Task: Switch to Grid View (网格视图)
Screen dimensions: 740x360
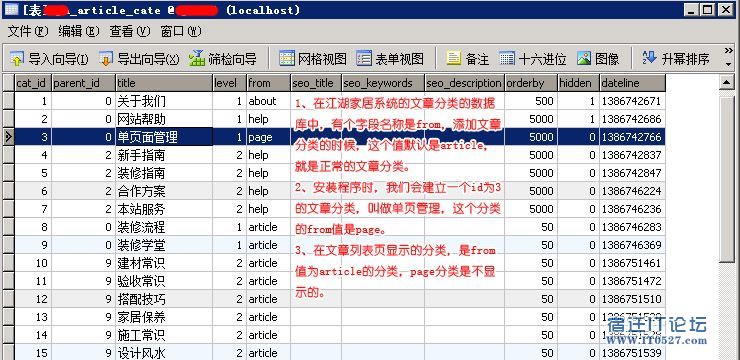Action: tap(312, 59)
